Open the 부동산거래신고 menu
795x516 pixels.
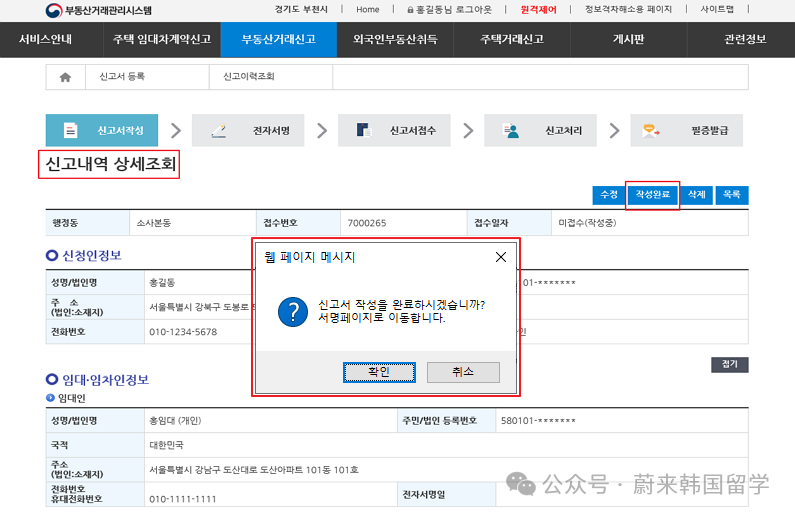pos(279,40)
